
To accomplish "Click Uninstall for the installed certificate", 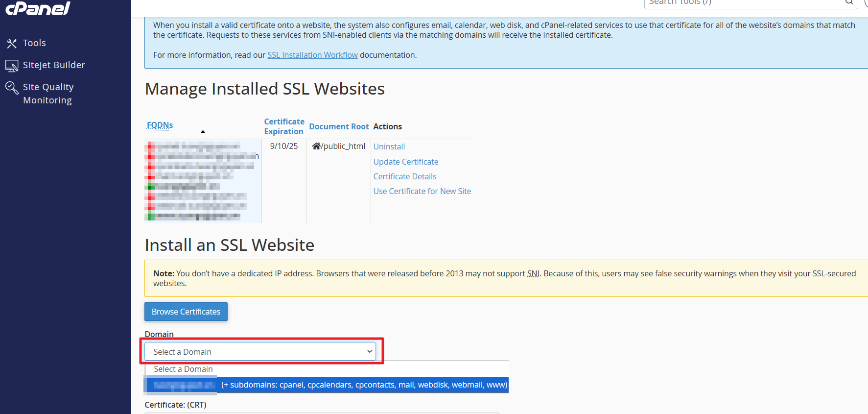I will click(x=389, y=146).
